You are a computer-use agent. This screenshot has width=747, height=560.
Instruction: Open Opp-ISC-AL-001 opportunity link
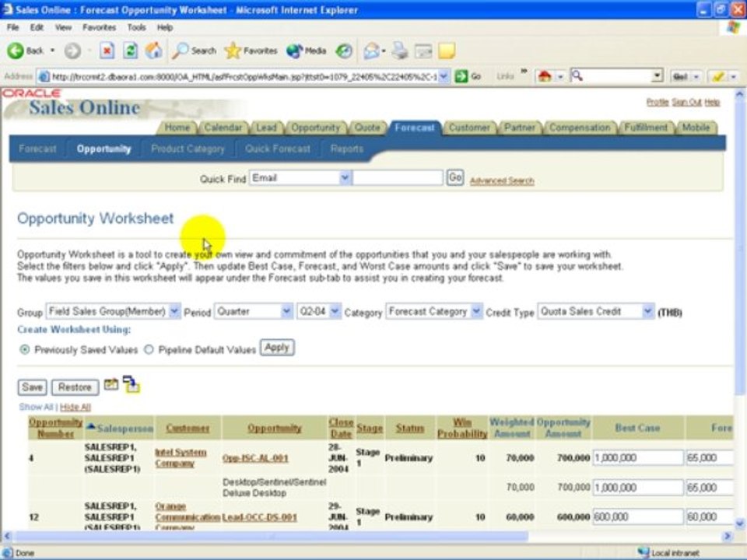255,458
